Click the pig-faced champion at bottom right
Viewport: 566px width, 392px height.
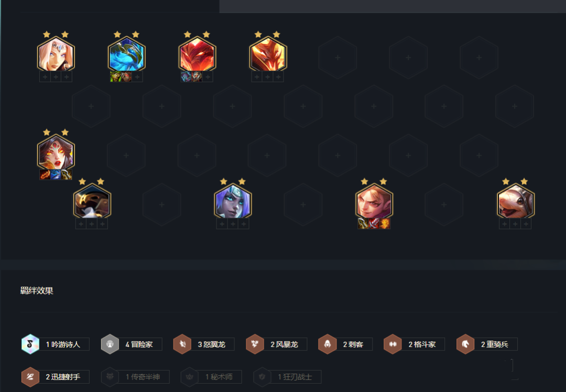(x=516, y=201)
